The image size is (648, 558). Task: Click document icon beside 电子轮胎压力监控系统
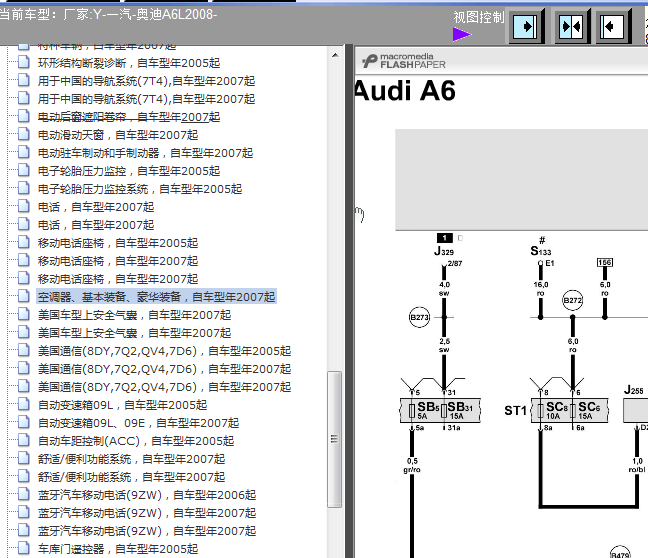click(24, 188)
